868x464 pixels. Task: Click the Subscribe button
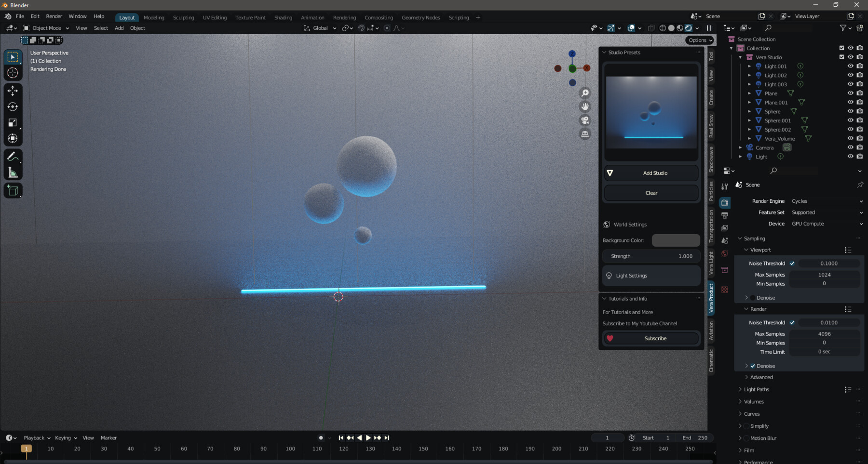point(655,338)
